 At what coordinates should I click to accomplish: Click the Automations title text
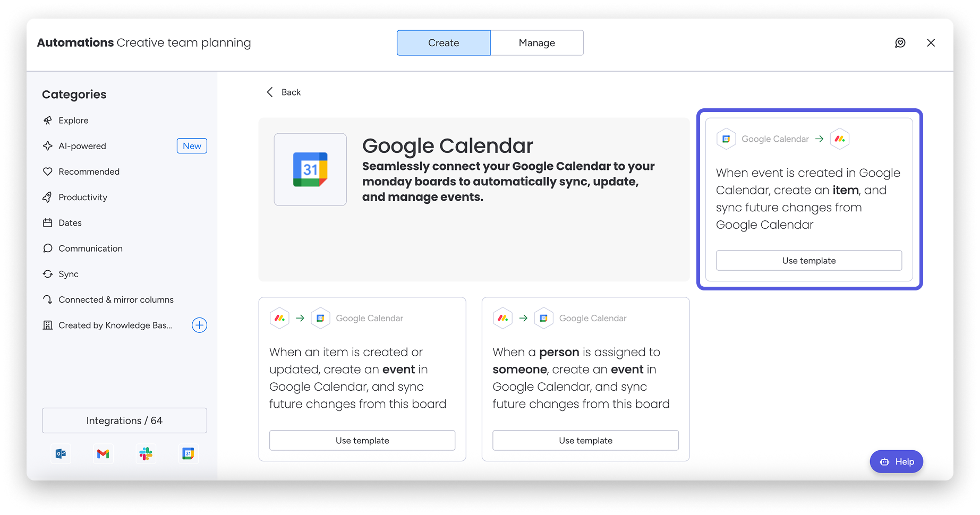(x=75, y=42)
